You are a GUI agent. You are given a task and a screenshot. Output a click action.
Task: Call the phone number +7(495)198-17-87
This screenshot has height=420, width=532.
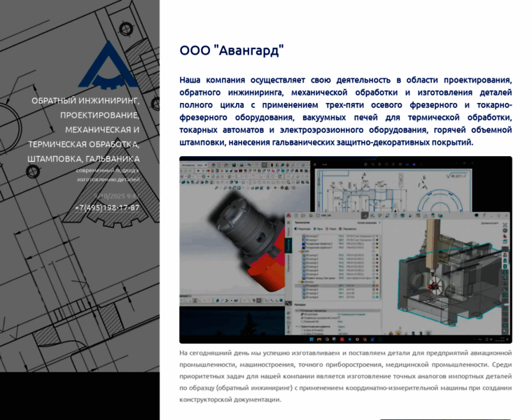tap(107, 208)
